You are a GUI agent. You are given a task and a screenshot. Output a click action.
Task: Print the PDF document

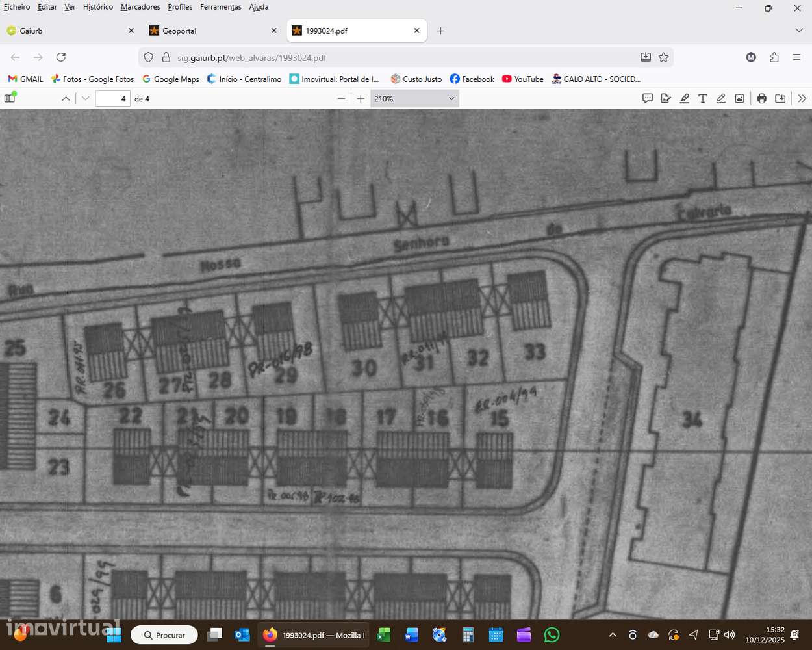pyautogui.click(x=762, y=98)
